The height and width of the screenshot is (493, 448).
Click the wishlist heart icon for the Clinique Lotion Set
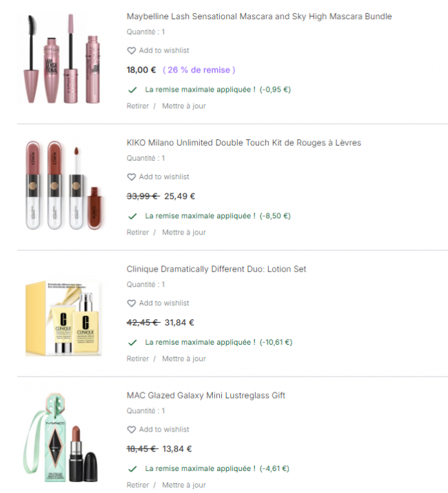pyautogui.click(x=132, y=303)
